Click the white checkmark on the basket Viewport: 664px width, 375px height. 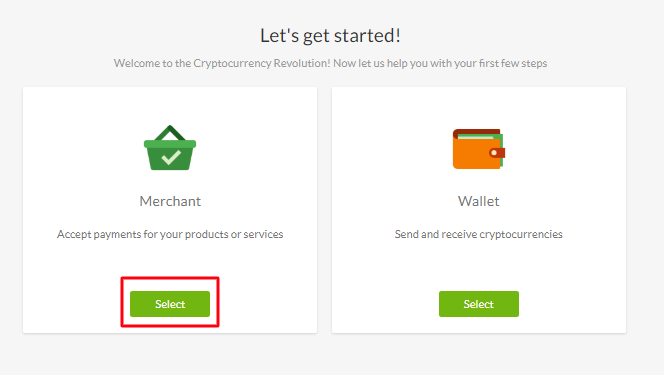pos(171,157)
